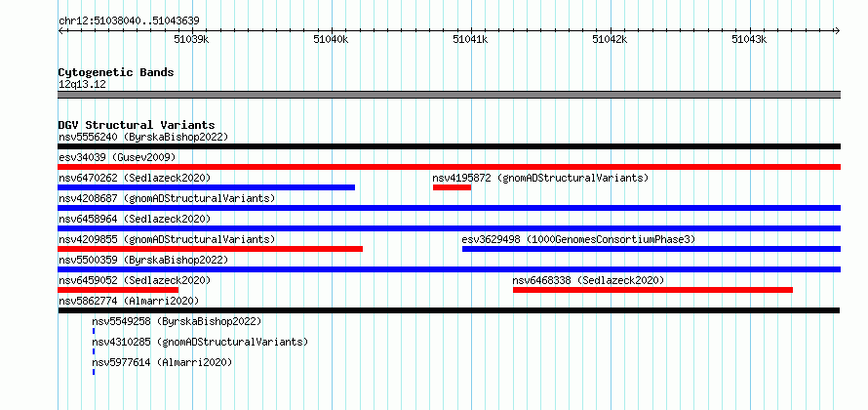This screenshot has width=868, height=410.
Task: Open the esv3629498 (1000GenomesConsortiumPhase3) label
Action: [578, 239]
